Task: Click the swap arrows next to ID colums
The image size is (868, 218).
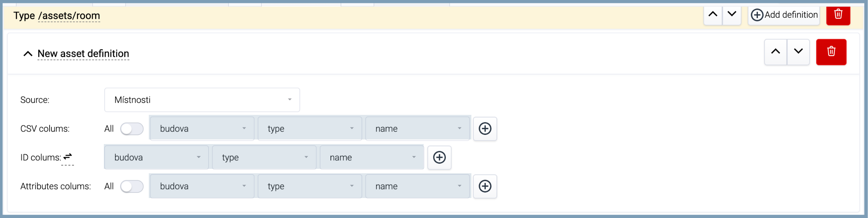Action: click(68, 157)
